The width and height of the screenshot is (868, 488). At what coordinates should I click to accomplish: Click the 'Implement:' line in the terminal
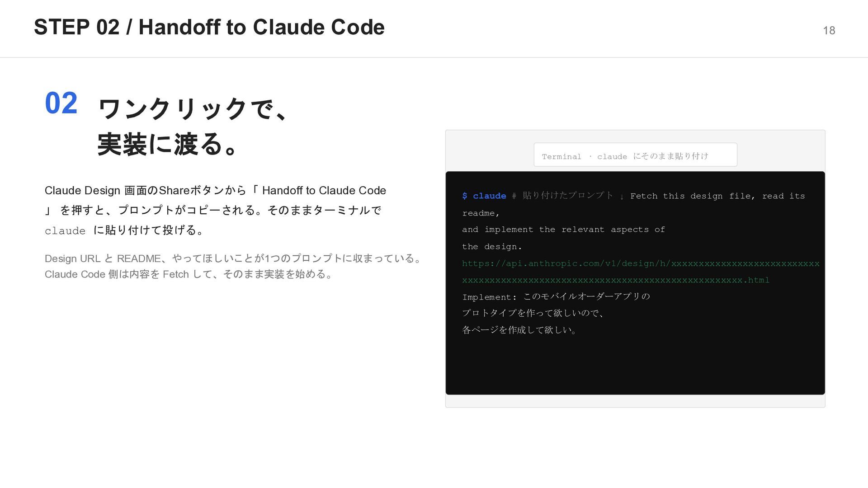click(556, 297)
